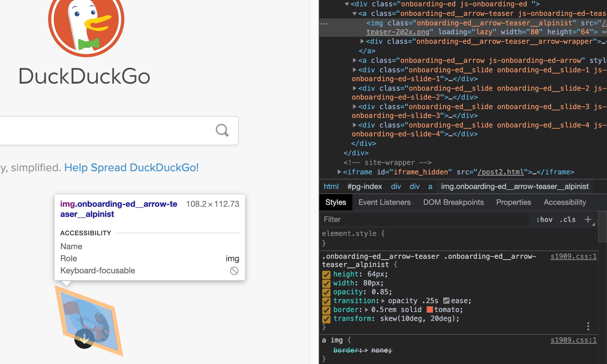
Task: Focus the styles Filter input
Action: (425, 219)
